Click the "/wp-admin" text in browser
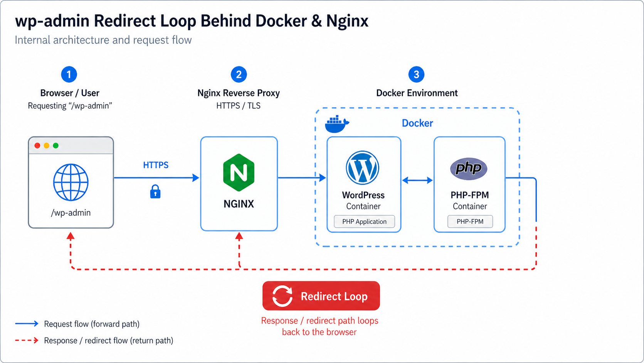Viewport: 644px width, 363px height. tap(71, 213)
